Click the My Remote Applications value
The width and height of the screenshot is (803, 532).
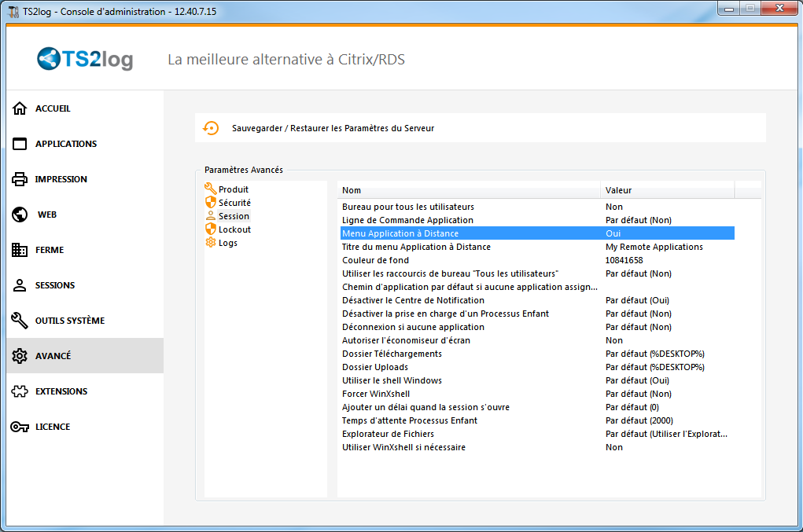654,247
